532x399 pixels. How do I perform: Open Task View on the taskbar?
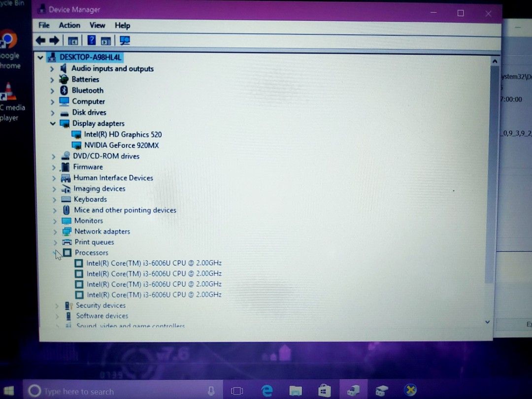(237, 390)
